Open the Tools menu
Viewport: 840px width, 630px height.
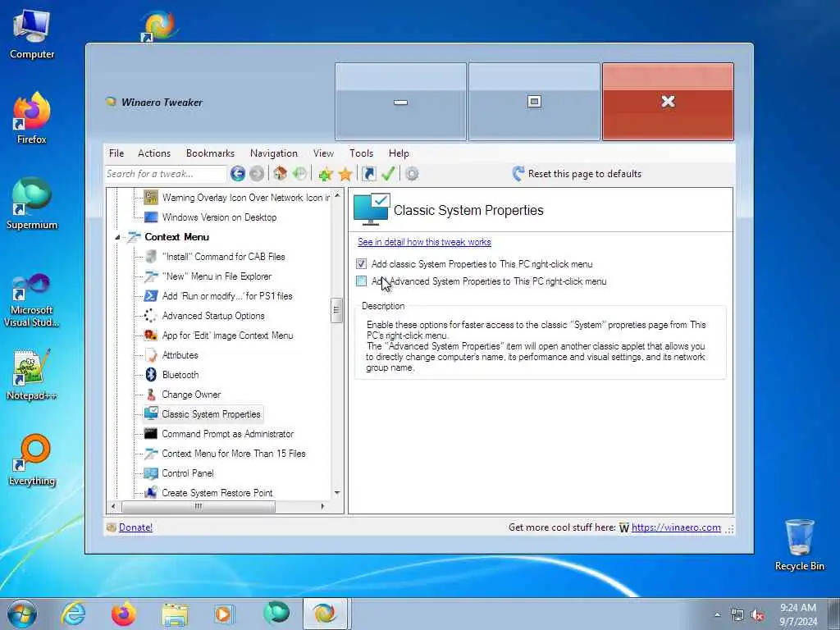[362, 153]
